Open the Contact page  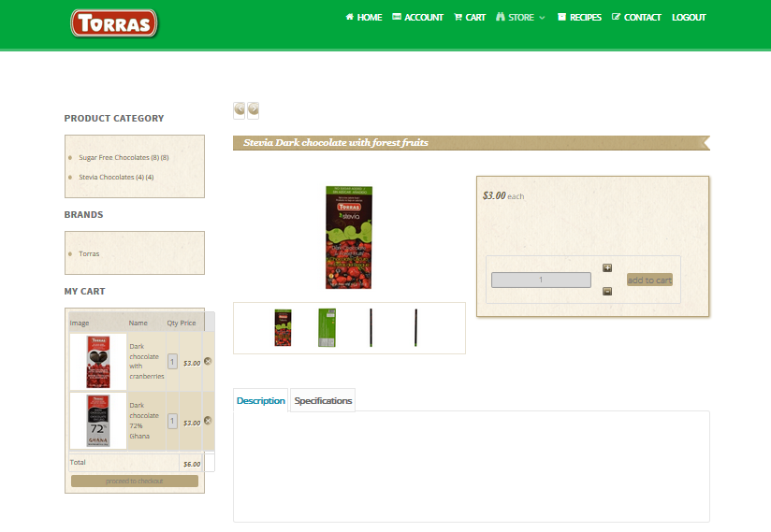coord(636,17)
